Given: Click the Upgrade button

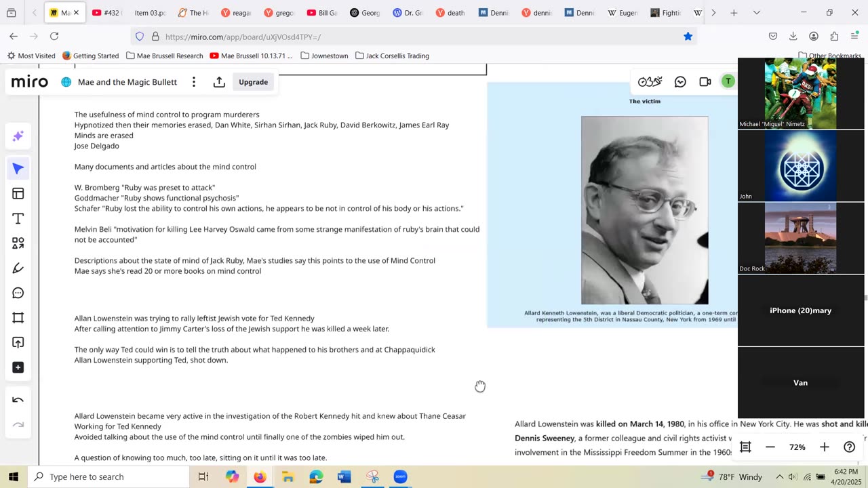Looking at the screenshot, I should (x=253, y=82).
